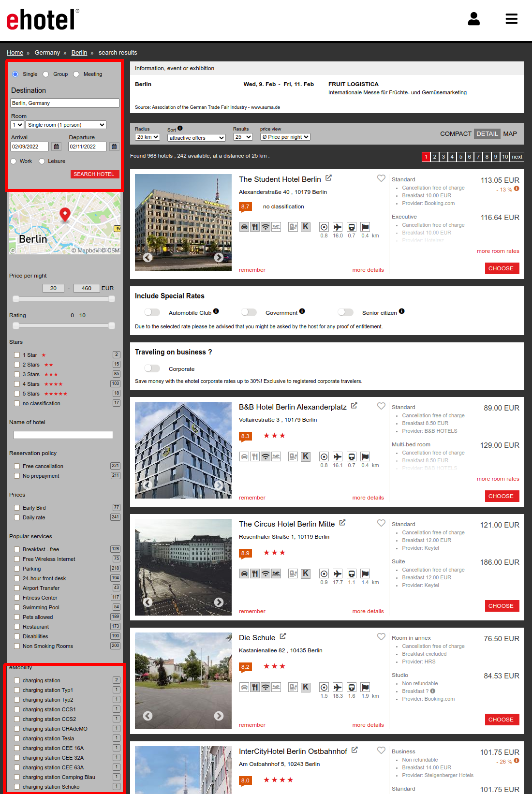The height and width of the screenshot is (794, 532).
Task: Click the ehotel logo
Action: coord(43,20)
